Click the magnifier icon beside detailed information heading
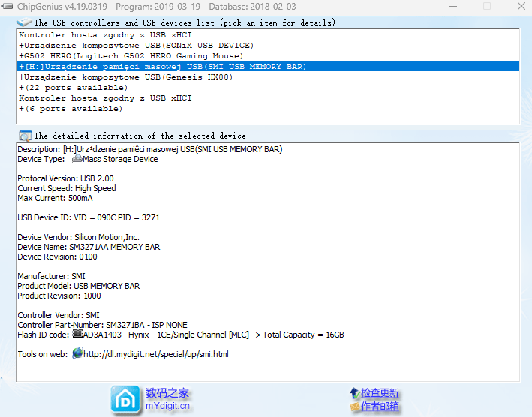Screen dimensions: 532x417 pos(25,136)
